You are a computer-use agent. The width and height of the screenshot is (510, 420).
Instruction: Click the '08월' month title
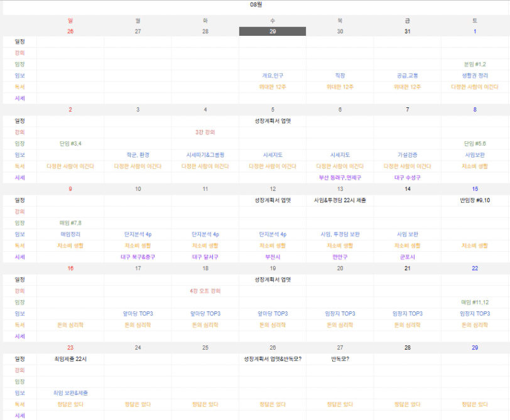[256, 4]
